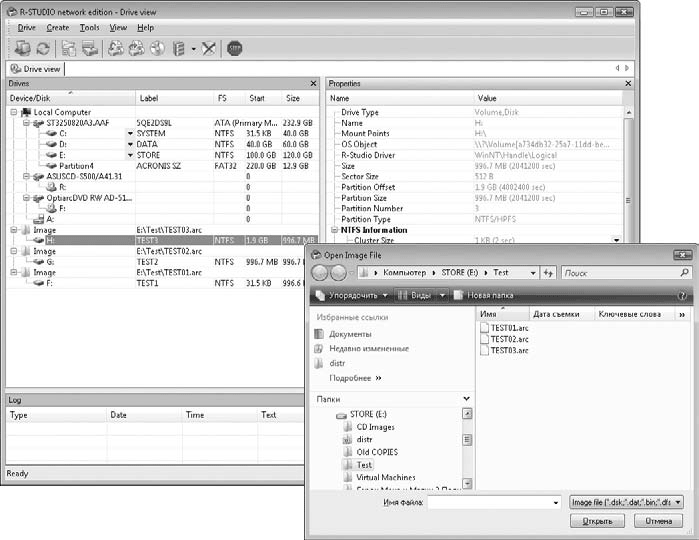Click the Stop sign toolbar icon
This screenshot has width=699, height=540.
click(234, 48)
